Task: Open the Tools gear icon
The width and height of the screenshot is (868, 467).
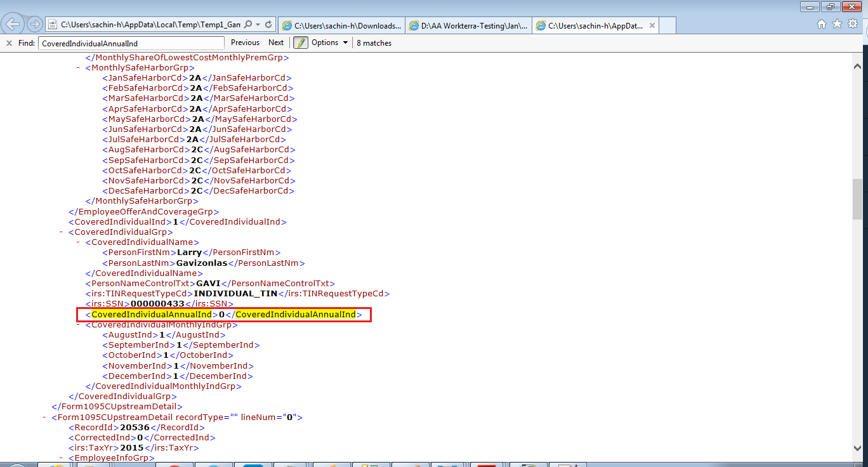Action: click(853, 24)
